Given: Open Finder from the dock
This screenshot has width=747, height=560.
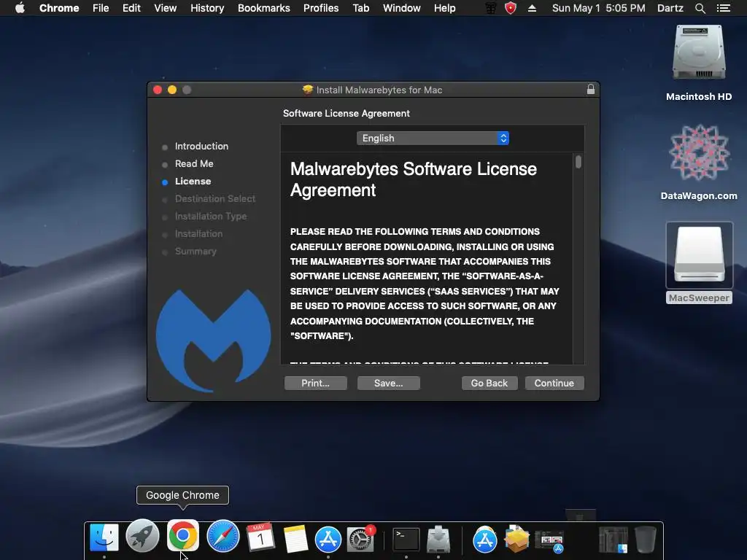Looking at the screenshot, I should tap(104, 537).
